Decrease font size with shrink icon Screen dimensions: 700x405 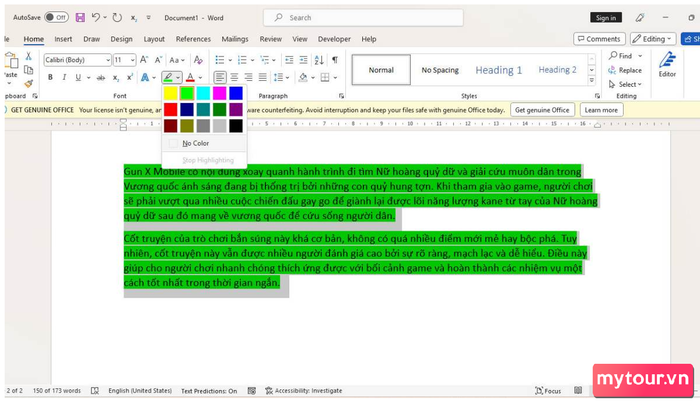(x=158, y=60)
